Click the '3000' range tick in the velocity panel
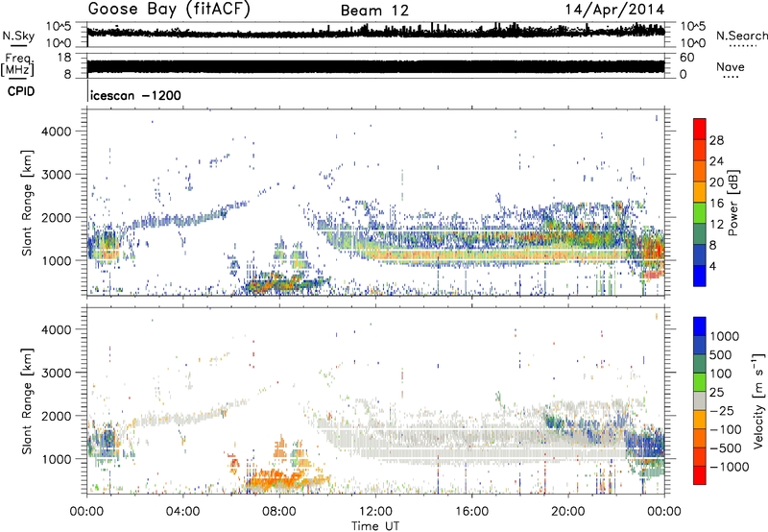 tap(57, 373)
